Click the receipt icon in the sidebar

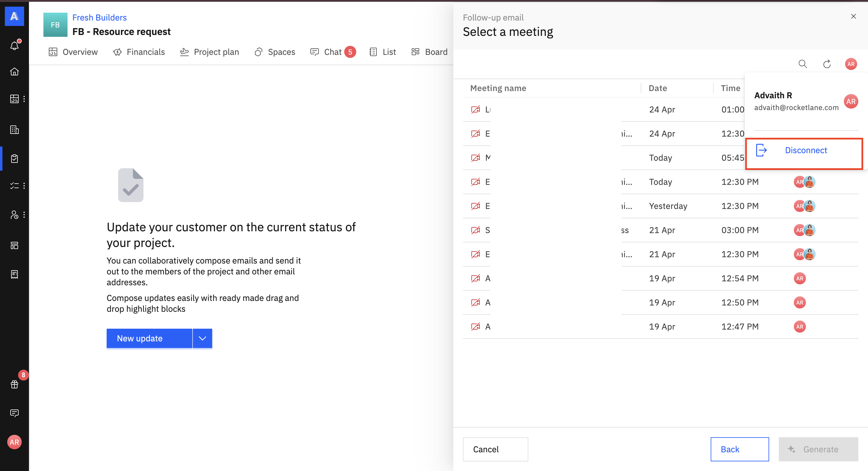coord(14,274)
